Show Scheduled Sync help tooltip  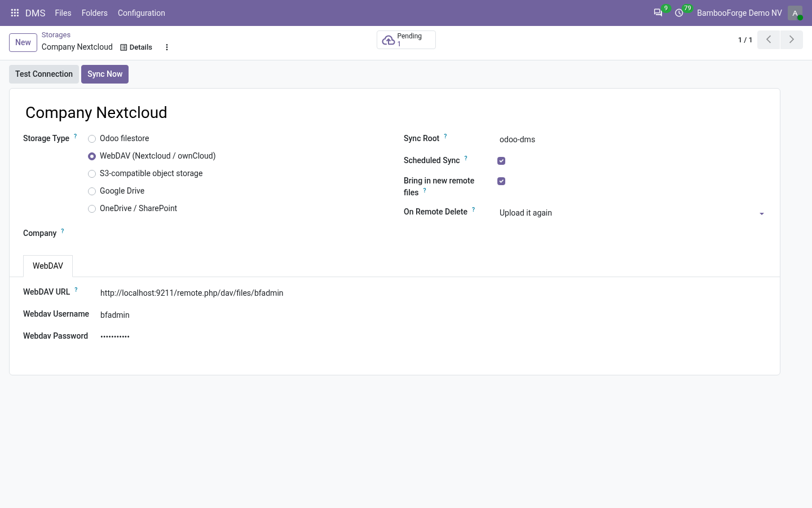click(x=466, y=158)
